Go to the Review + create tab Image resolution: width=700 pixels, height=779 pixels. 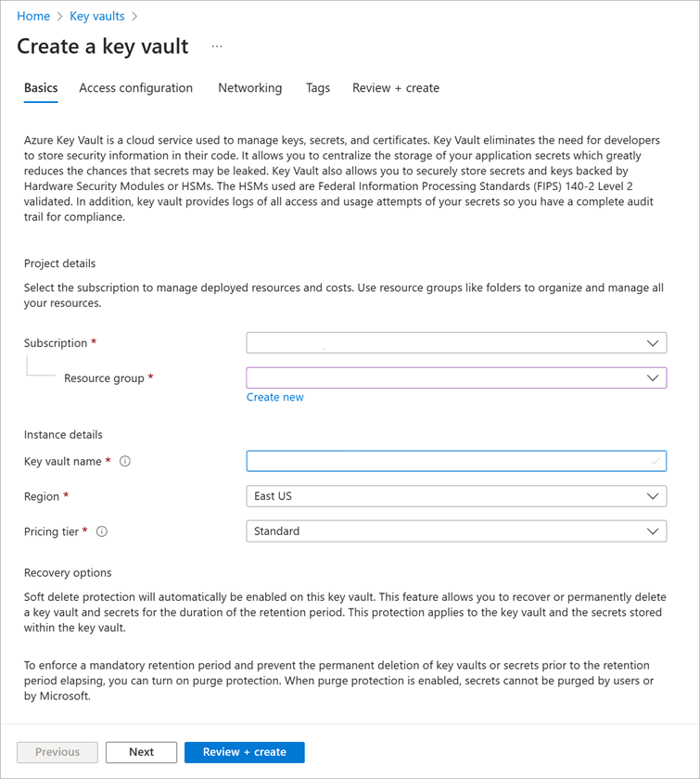tap(396, 88)
